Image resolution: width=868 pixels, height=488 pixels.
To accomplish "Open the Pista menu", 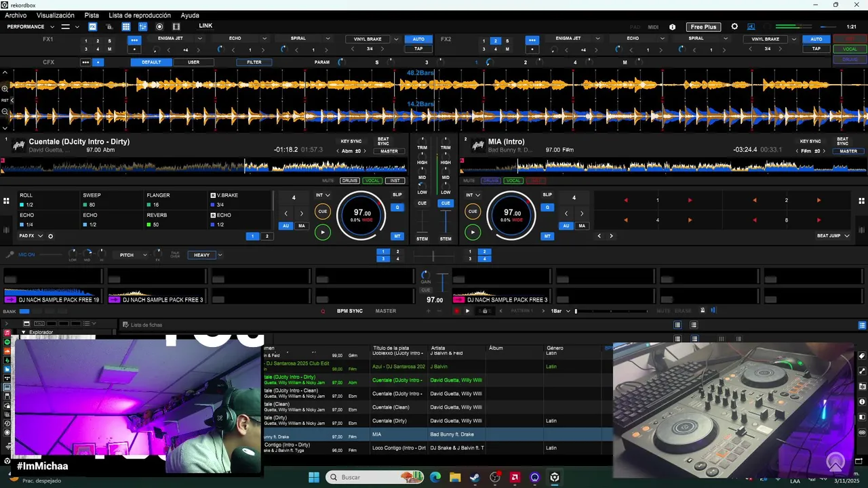I will point(92,15).
